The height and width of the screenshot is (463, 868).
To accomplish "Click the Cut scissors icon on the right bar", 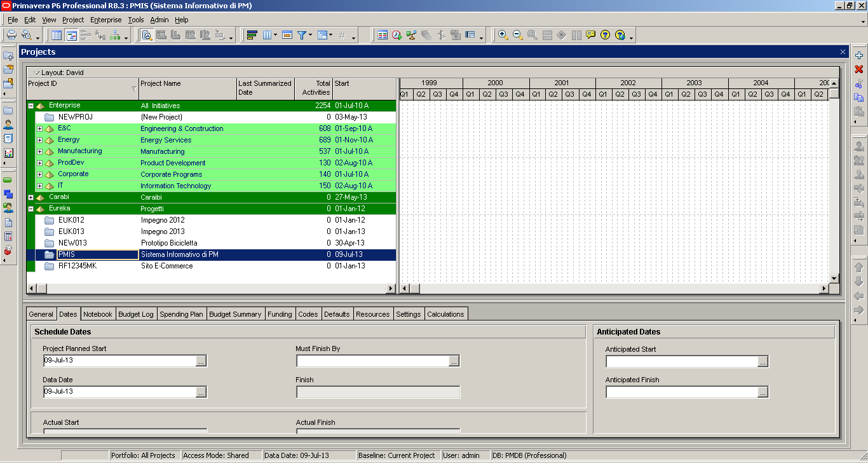I will point(859,83).
